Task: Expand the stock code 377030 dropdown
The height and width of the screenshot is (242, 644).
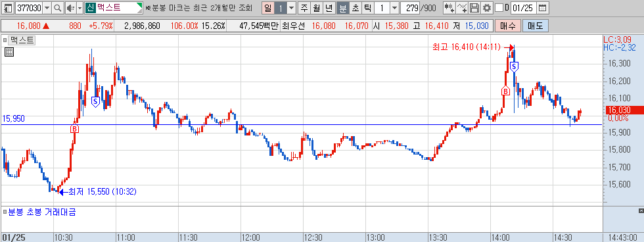Action: point(47,7)
